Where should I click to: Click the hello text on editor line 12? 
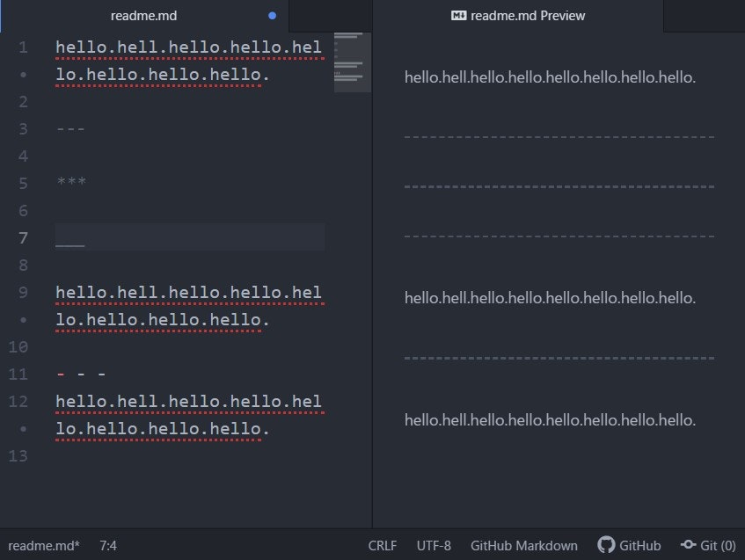pyautogui.click(x=188, y=402)
